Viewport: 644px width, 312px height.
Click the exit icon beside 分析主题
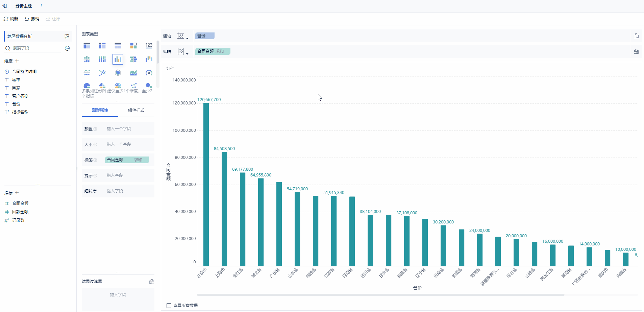[5, 6]
